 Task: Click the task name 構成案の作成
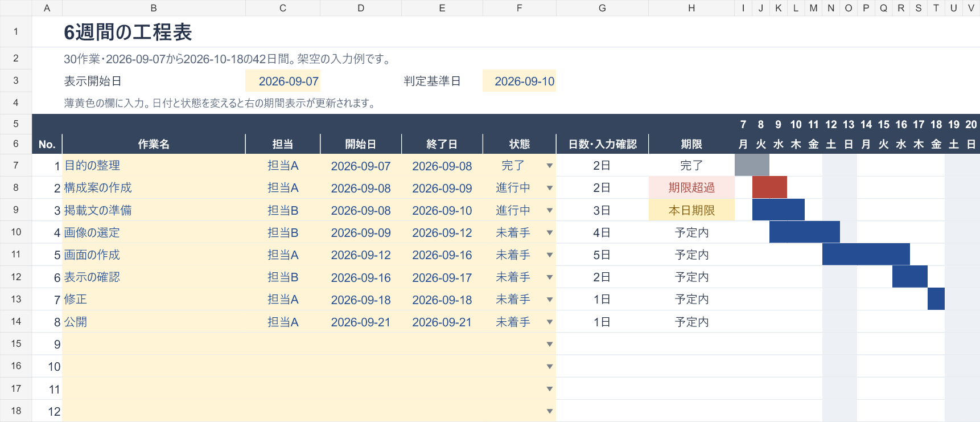point(98,188)
